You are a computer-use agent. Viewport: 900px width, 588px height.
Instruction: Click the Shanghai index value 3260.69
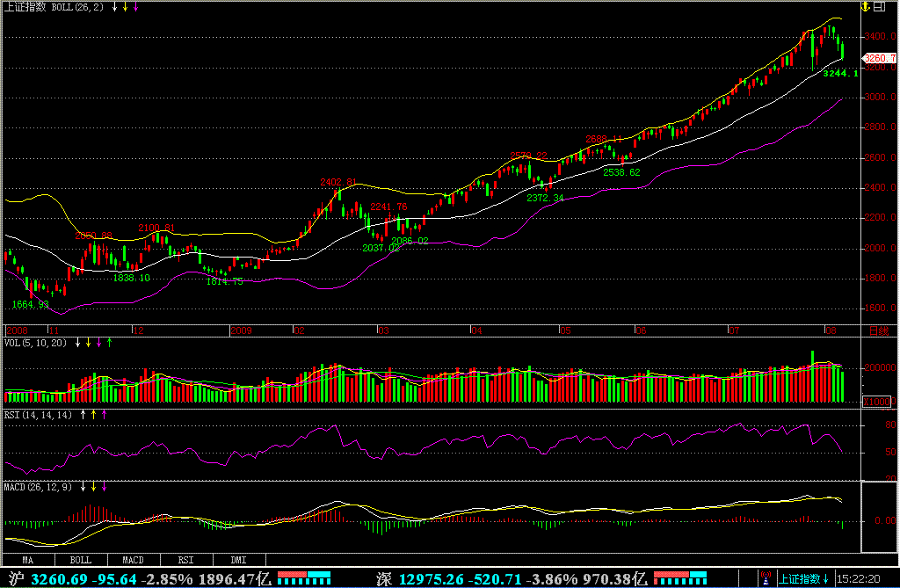click(60, 578)
